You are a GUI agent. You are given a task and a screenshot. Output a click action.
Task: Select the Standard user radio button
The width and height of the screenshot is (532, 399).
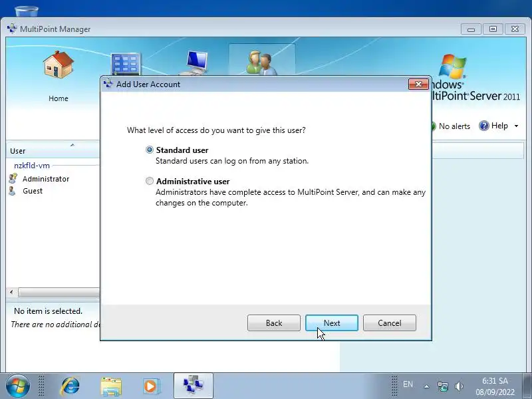point(149,150)
